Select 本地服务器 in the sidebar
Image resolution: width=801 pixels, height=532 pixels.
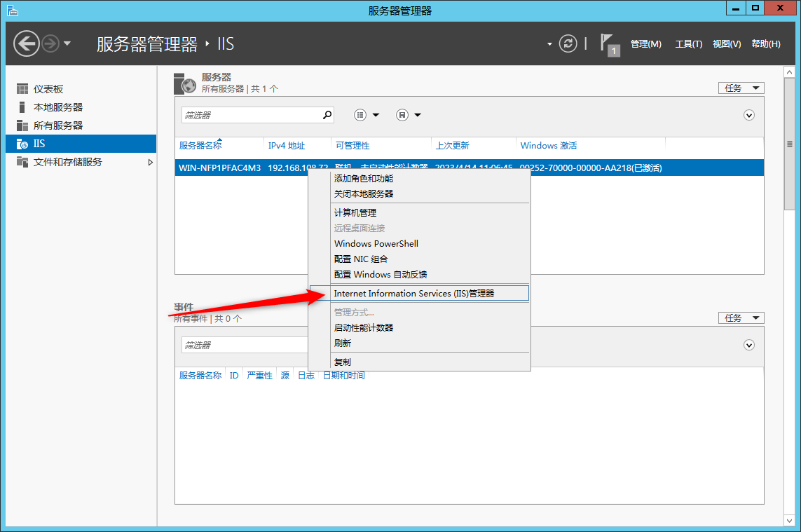(81, 107)
